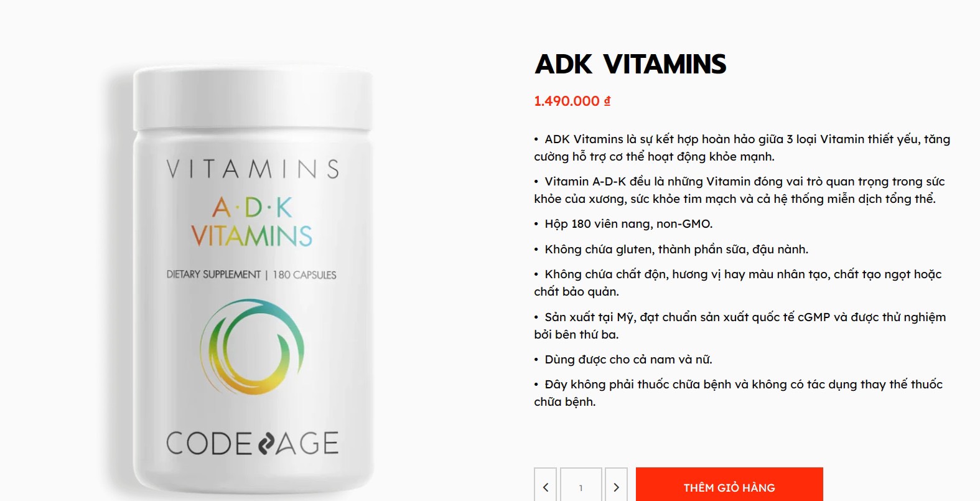
Task: Click the bullet Dùng được cho cả nam và nữ
Action: pos(623,360)
